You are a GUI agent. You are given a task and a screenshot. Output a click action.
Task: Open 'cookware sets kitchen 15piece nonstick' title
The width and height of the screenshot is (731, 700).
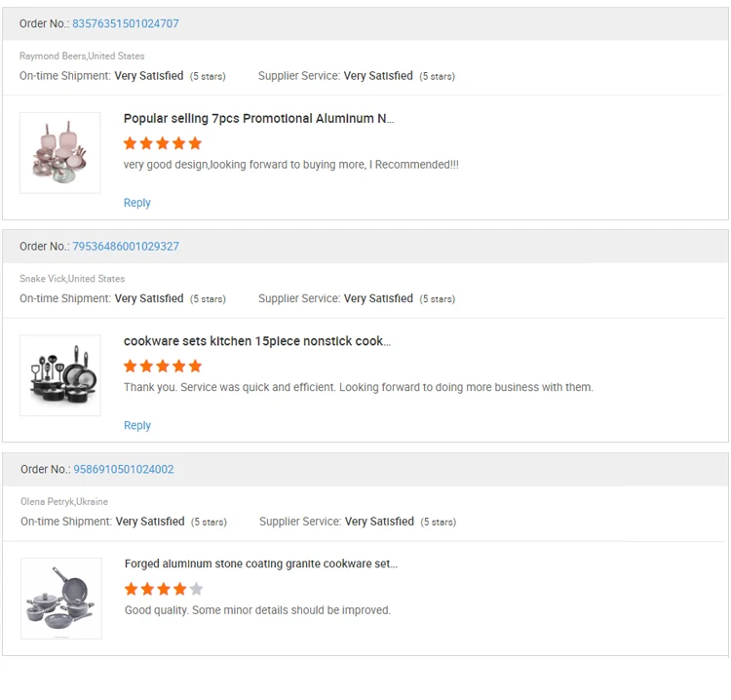tap(256, 341)
